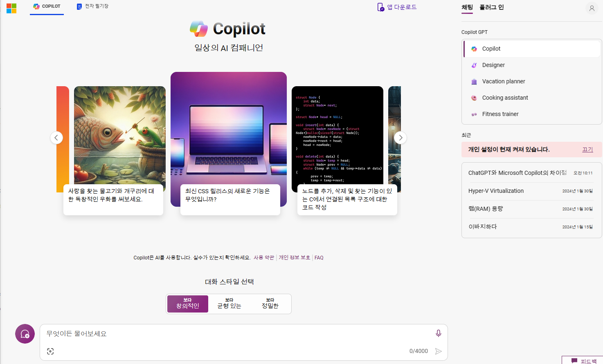Choose 정밀한 conversation style
This screenshot has height=364, width=603.
[270, 304]
